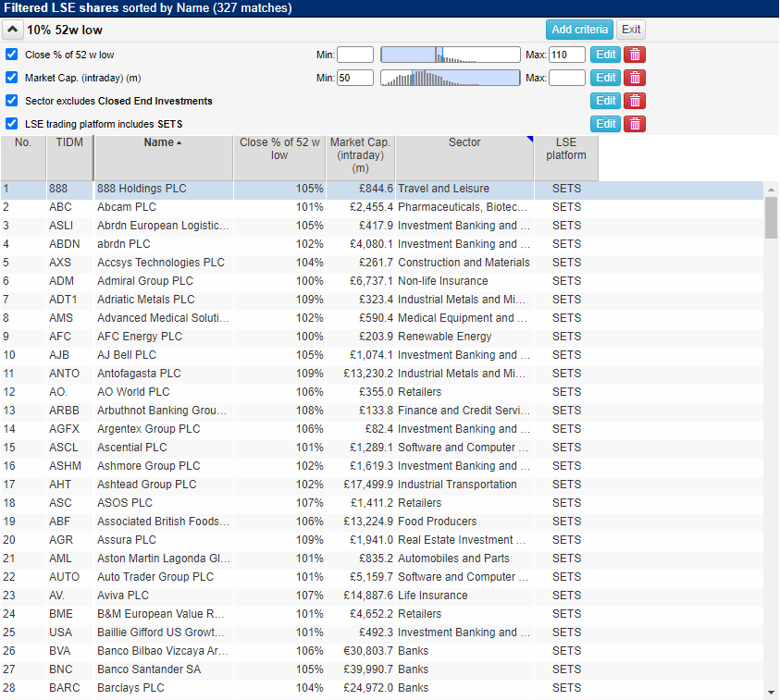Select the Admiral Group PLC row

[x=382, y=281]
